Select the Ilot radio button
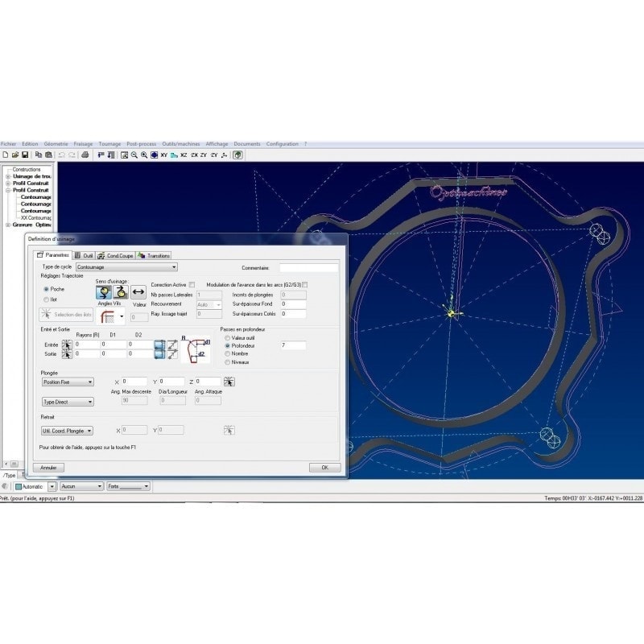The image size is (644, 644). coord(47,299)
